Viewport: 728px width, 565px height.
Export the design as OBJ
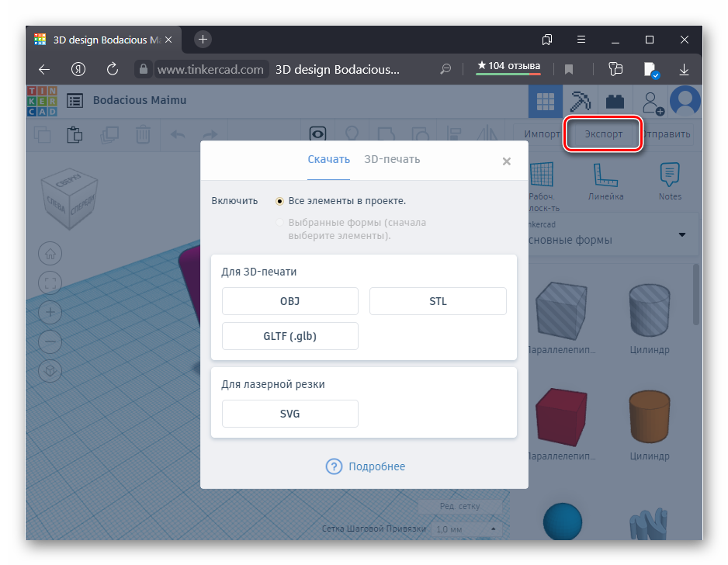[289, 301]
